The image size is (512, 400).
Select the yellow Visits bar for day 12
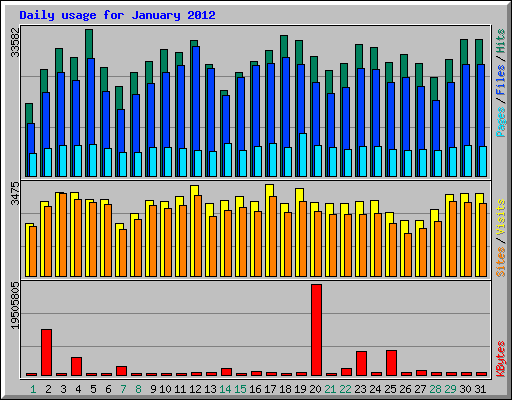click(x=195, y=191)
